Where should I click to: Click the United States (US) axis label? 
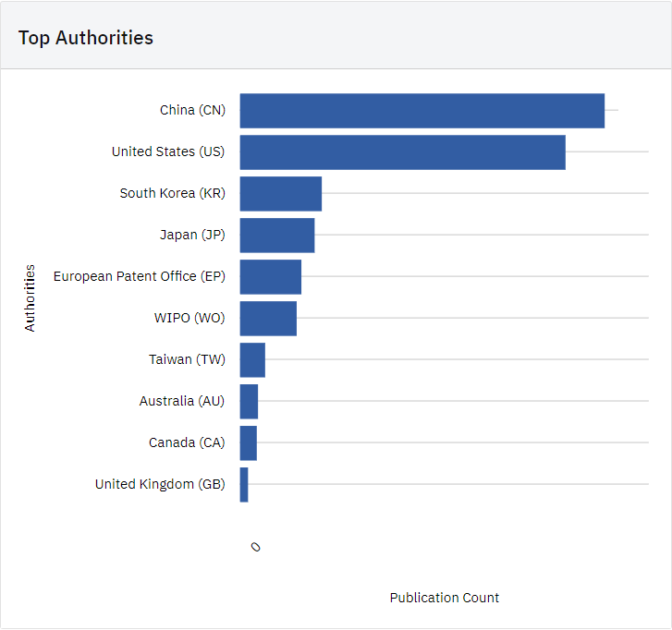point(167,151)
